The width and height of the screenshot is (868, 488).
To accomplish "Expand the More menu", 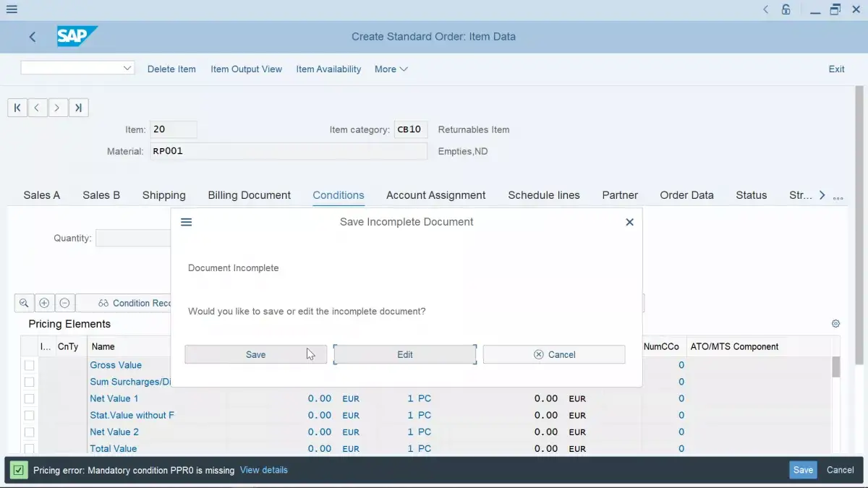I will (x=391, y=69).
